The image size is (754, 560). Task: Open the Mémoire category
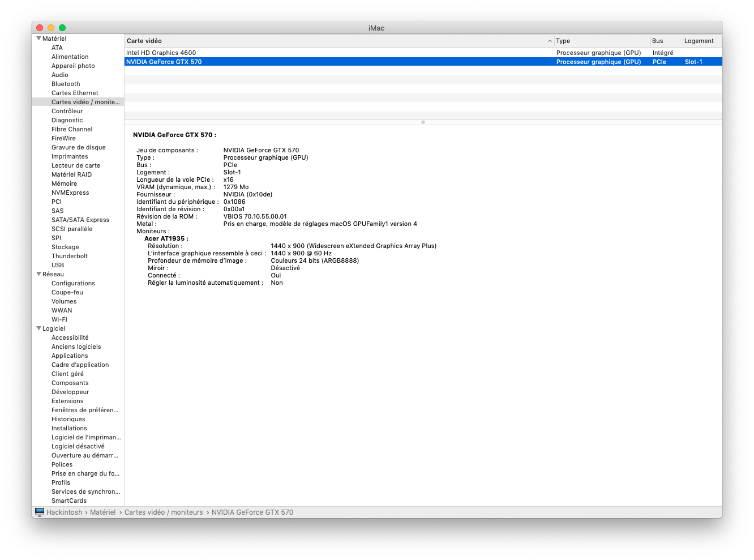65,183
